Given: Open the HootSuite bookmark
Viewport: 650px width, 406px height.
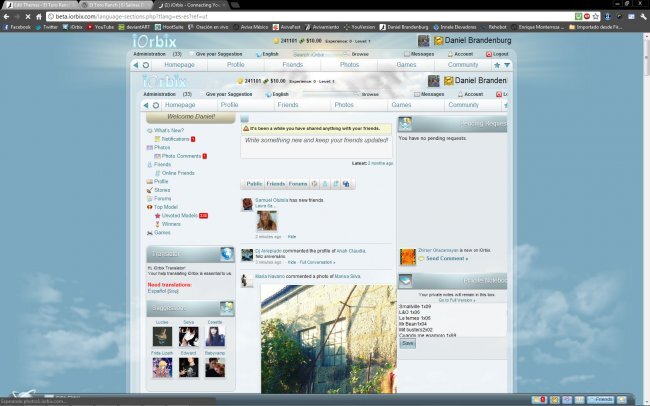Looking at the screenshot, I should pyautogui.click(x=169, y=27).
